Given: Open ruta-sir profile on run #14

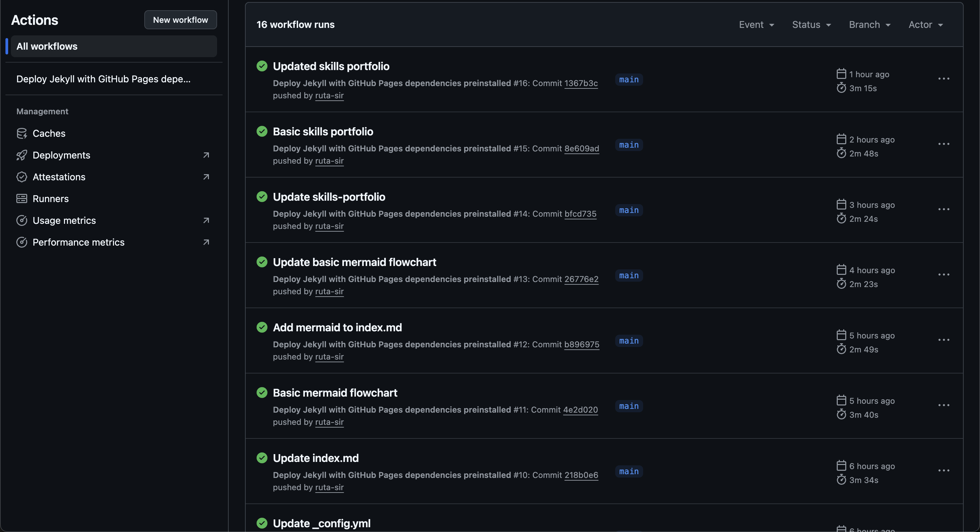Looking at the screenshot, I should pyautogui.click(x=329, y=226).
